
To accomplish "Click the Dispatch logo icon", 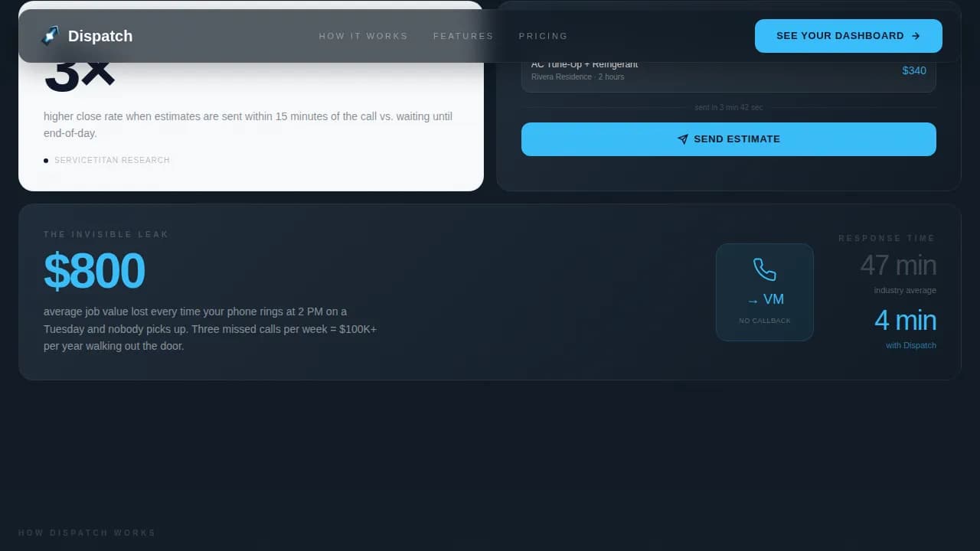I will (50, 36).
